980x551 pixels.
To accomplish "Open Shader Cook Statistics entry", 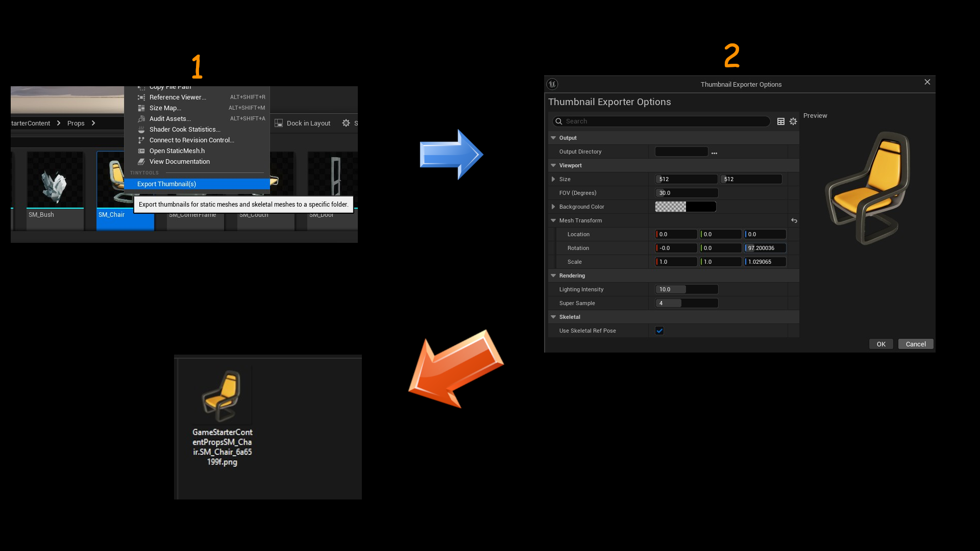I will coord(197,130).
